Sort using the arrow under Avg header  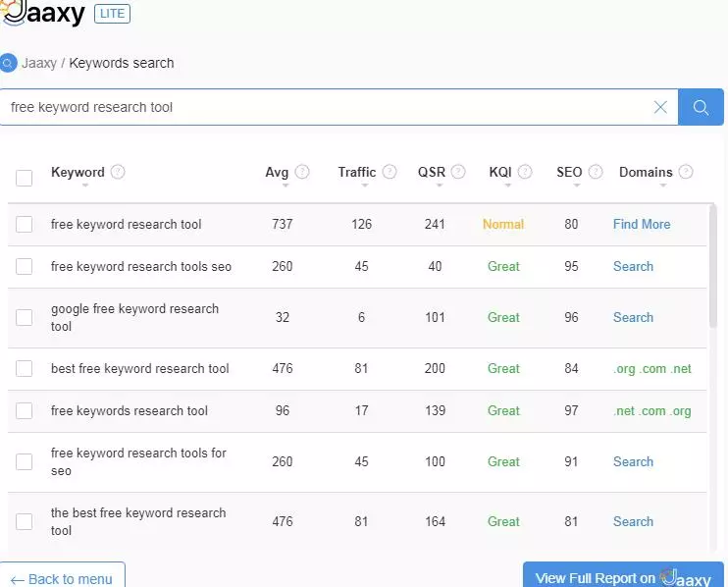click(x=286, y=186)
